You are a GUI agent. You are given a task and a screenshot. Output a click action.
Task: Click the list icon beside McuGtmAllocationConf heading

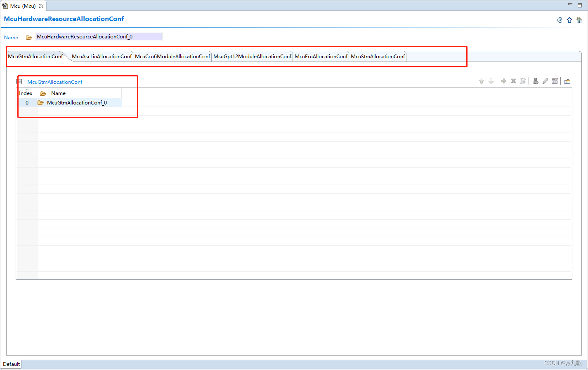click(x=19, y=82)
